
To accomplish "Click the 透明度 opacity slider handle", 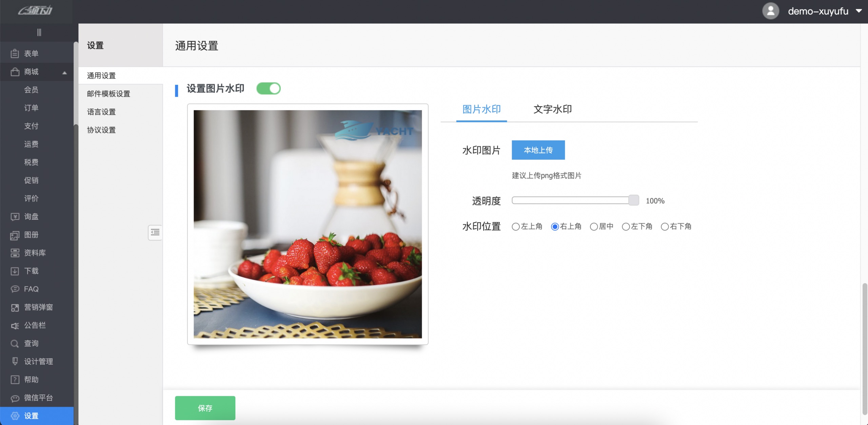I will 633,200.
